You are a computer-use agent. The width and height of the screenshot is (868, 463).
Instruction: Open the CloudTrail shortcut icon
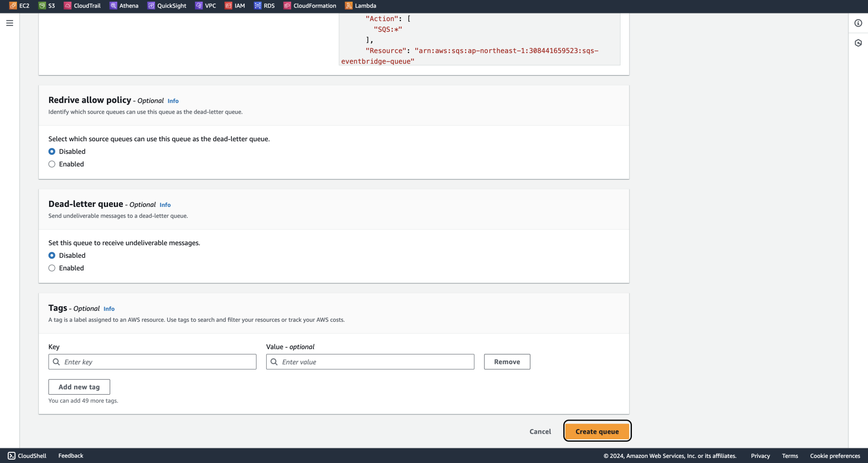(x=68, y=6)
